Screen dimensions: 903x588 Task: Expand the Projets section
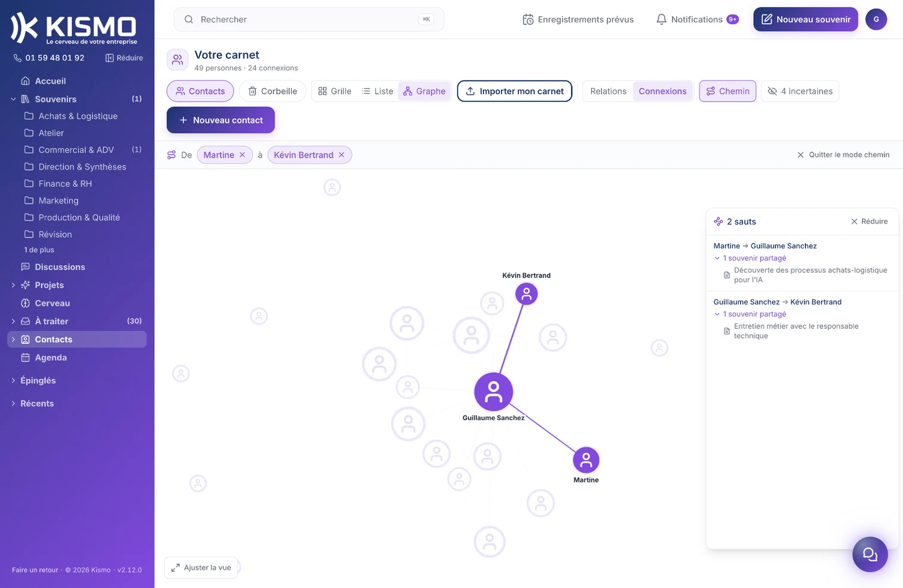click(13, 285)
